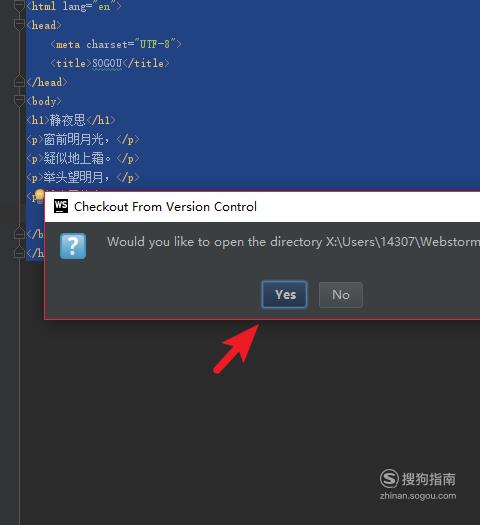Collapse the html tag fold marker
The width and height of the screenshot is (480, 525).
coord(20,5)
